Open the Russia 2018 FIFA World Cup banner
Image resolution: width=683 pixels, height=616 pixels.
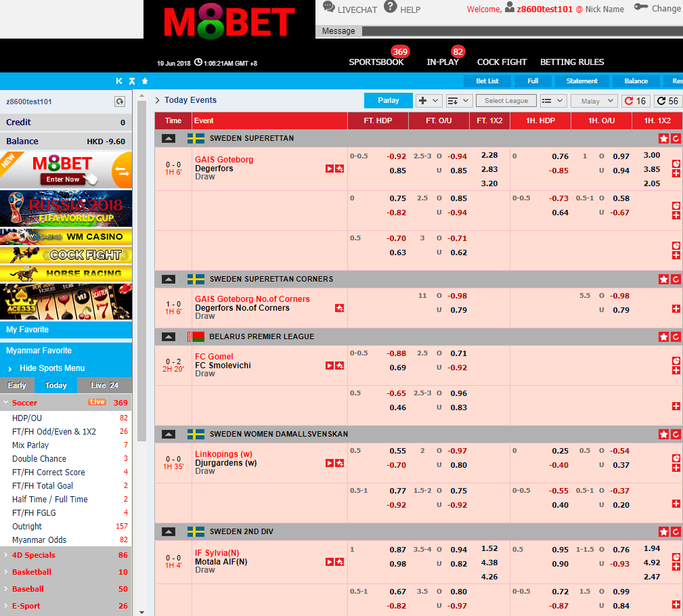point(66,208)
